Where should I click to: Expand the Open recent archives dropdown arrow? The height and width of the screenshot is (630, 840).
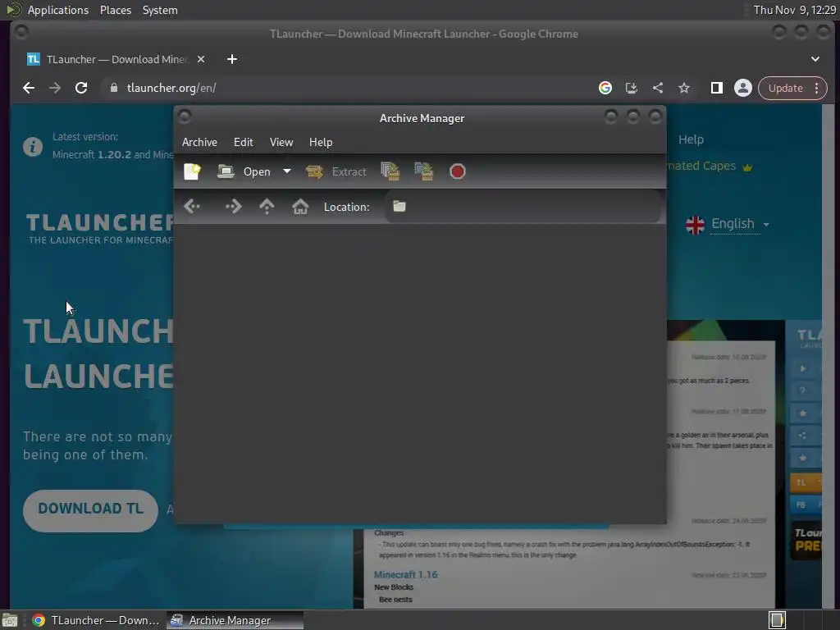[287, 171]
